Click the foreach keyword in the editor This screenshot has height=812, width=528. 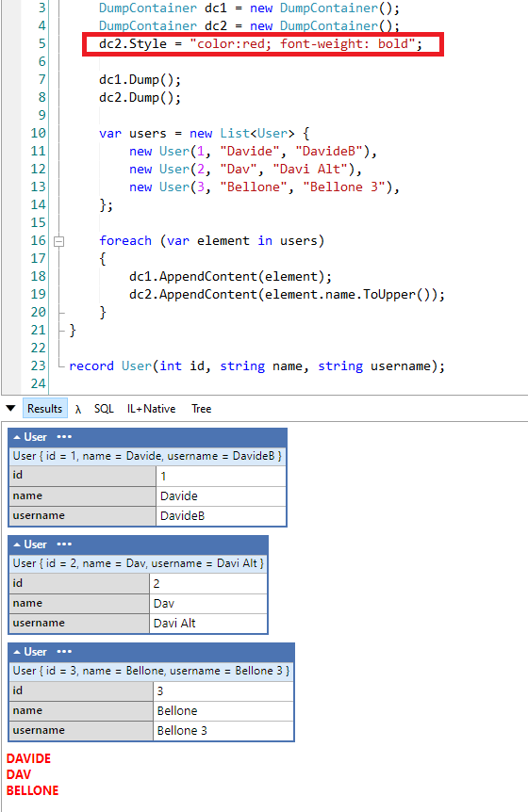click(x=125, y=241)
